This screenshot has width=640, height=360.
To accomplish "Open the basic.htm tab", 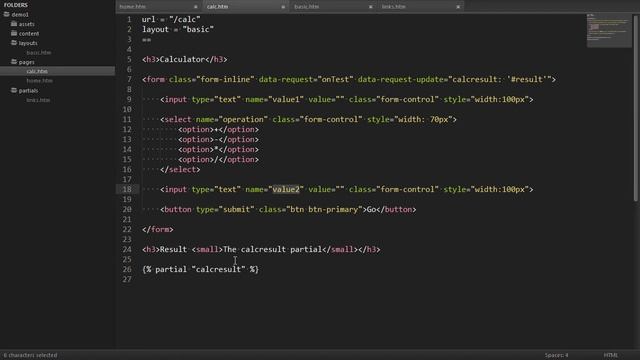I will coord(307,7).
